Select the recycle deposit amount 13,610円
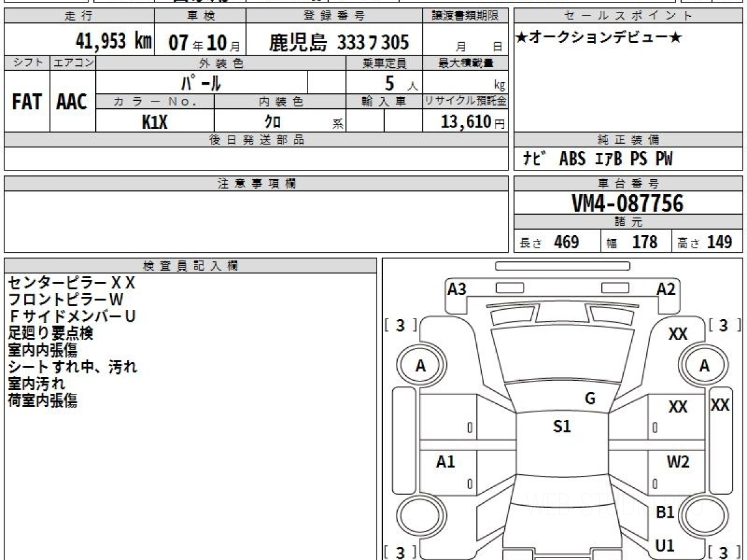The height and width of the screenshot is (560, 747). tap(473, 122)
